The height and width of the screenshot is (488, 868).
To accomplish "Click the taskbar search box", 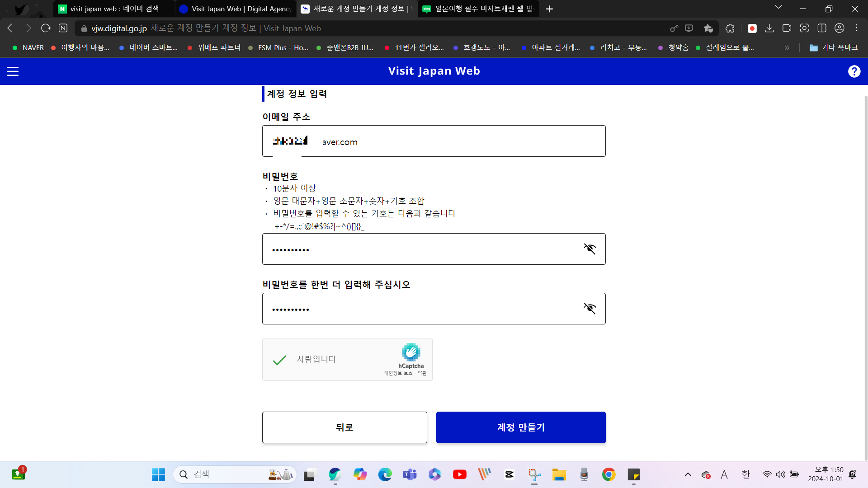I will point(235,474).
